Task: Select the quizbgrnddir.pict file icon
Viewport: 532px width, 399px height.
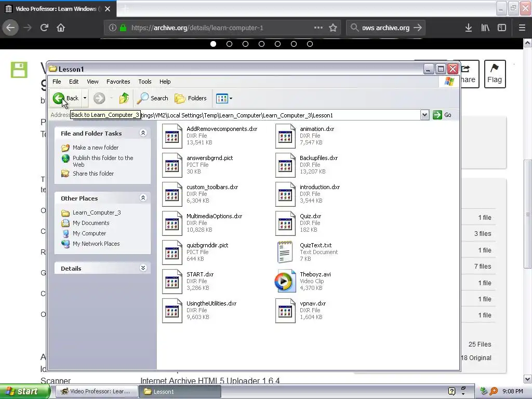Action: 172,252
